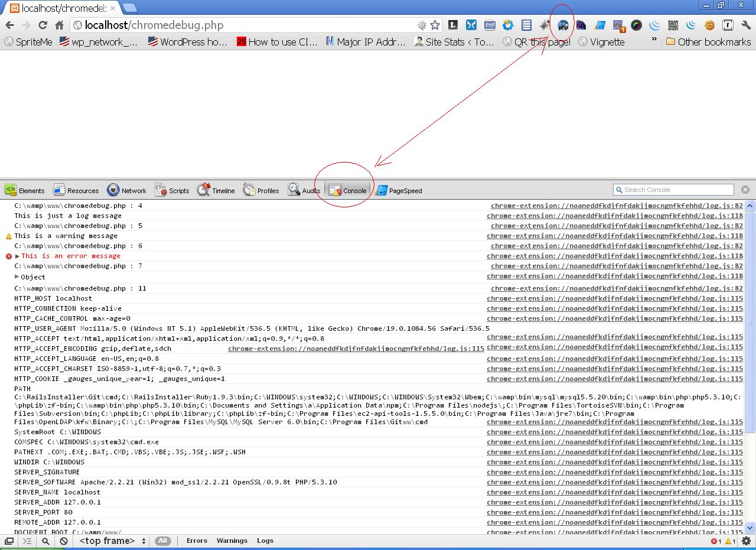
Task: Click the browser Back arrow
Action: point(9,25)
